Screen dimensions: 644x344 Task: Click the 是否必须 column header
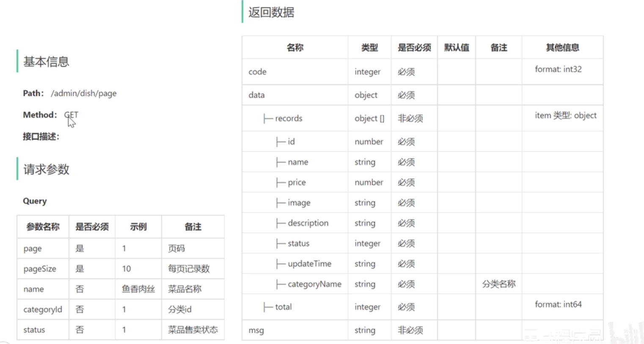(x=414, y=47)
